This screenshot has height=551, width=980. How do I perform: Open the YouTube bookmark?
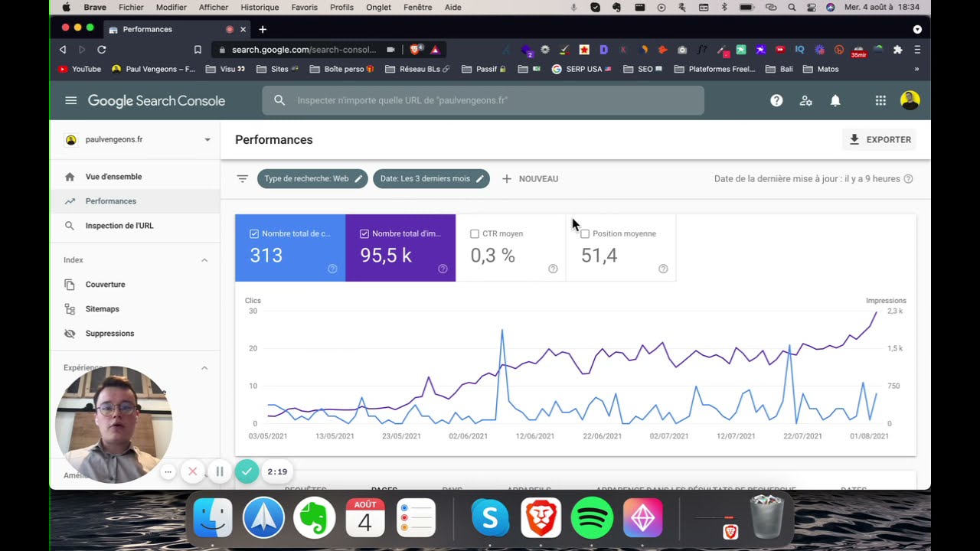[80, 69]
